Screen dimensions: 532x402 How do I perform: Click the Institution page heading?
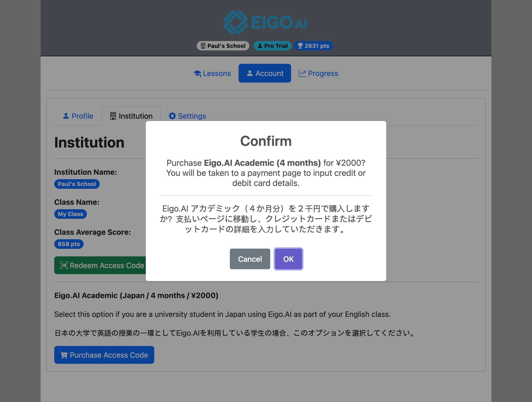click(x=89, y=143)
